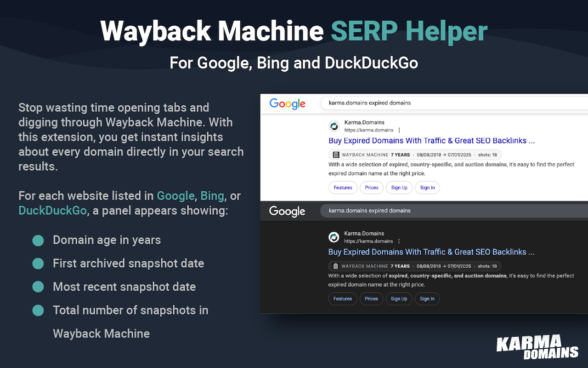The height and width of the screenshot is (368, 588).
Task: Open the three-dot menu beside the dark result URL
Action: pos(399,241)
